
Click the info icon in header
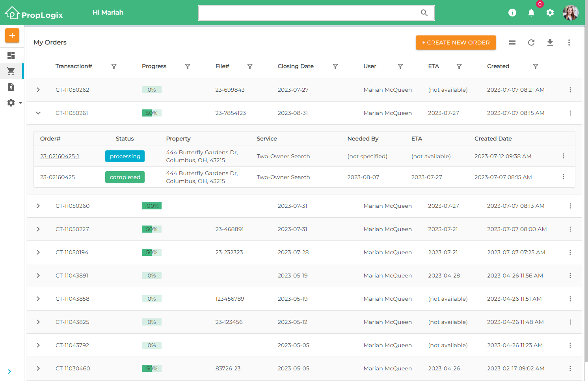point(512,13)
